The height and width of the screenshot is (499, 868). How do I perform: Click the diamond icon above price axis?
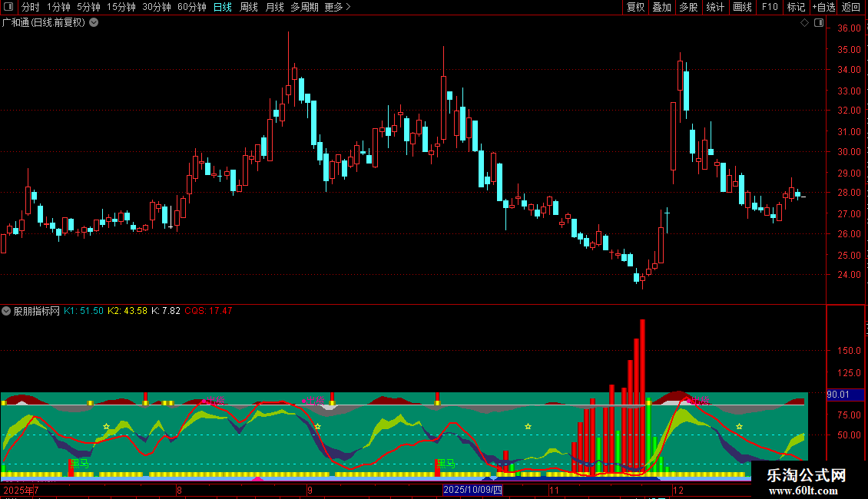(x=805, y=23)
